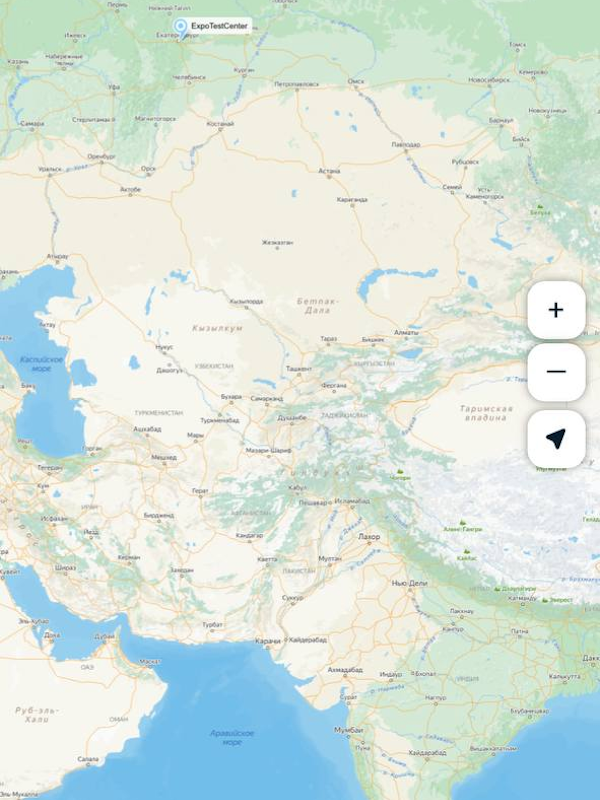The image size is (600, 800).
Task: Click the Аравийское море sea label
Action: click(x=232, y=738)
